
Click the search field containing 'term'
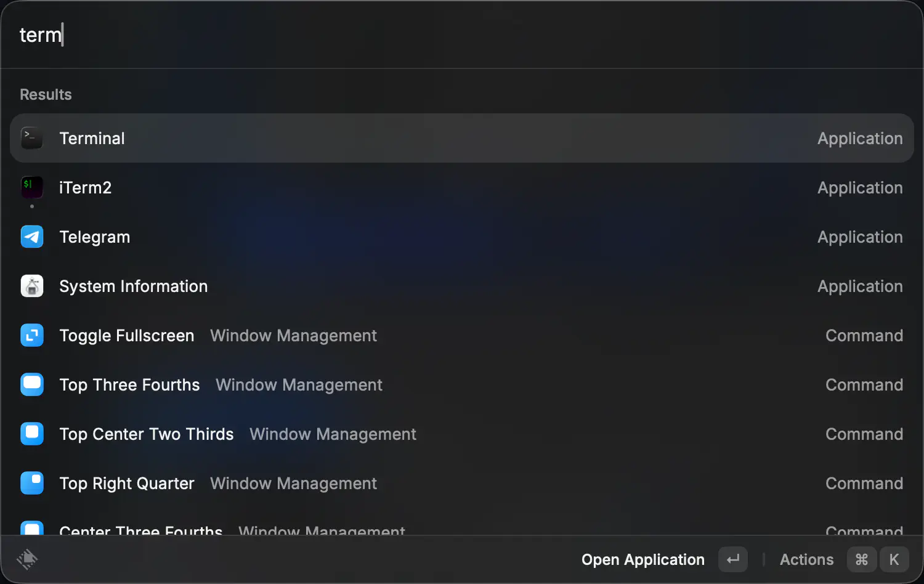click(x=431, y=35)
